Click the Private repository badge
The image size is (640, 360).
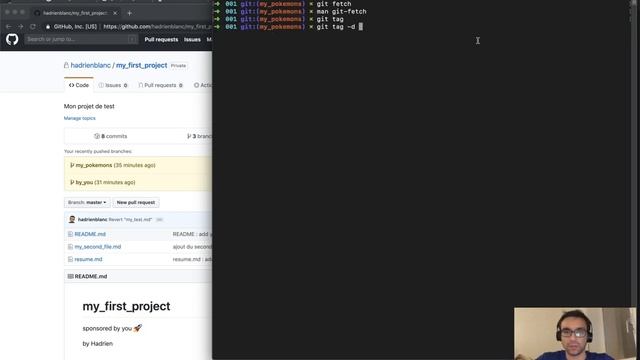click(178, 66)
